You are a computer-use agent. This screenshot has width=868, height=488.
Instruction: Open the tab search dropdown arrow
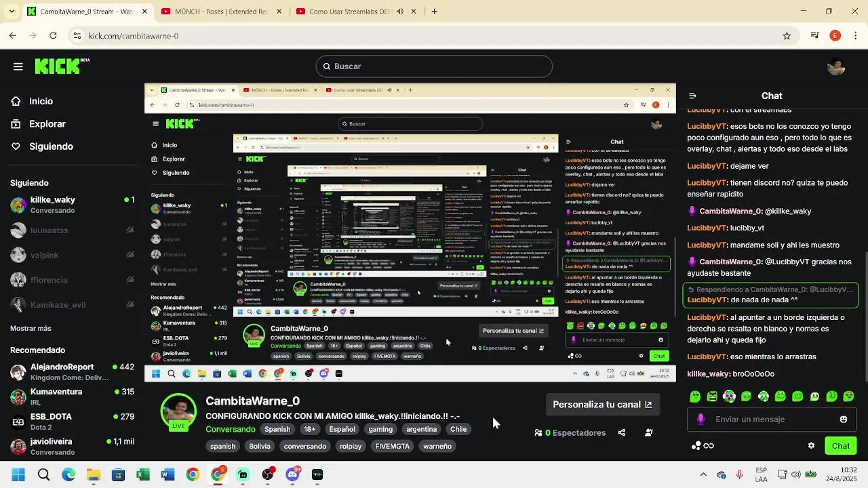[x=11, y=12]
